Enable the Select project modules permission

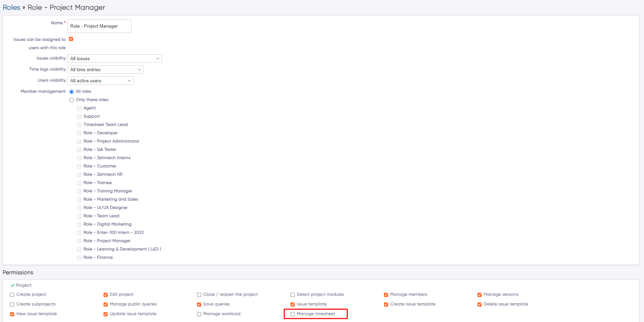click(x=293, y=295)
